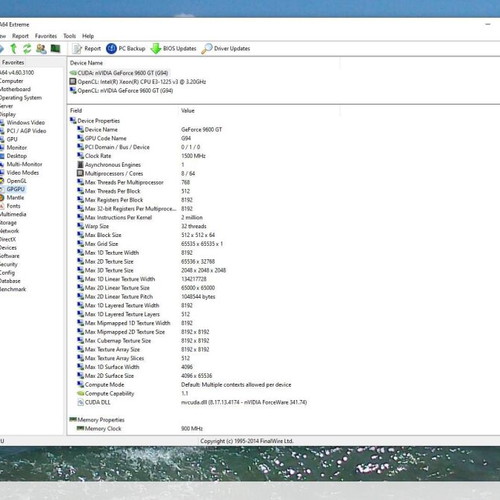Image resolution: width=500 pixels, height=500 pixels.
Task: Open Driver Updates magnifier icon
Action: coord(207,49)
